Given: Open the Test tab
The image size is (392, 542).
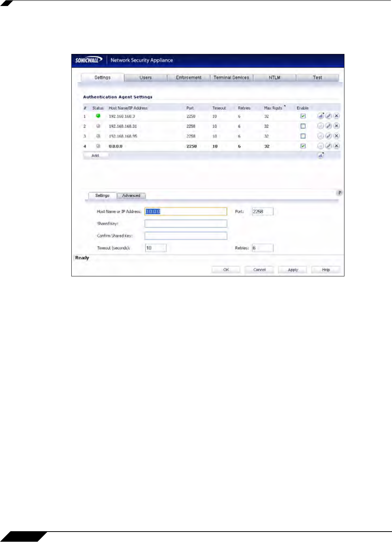Looking at the screenshot, I should click(x=317, y=78).
